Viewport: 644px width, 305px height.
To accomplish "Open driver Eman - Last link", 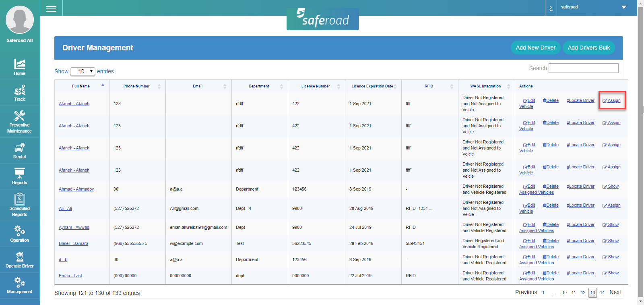I will point(70,276).
